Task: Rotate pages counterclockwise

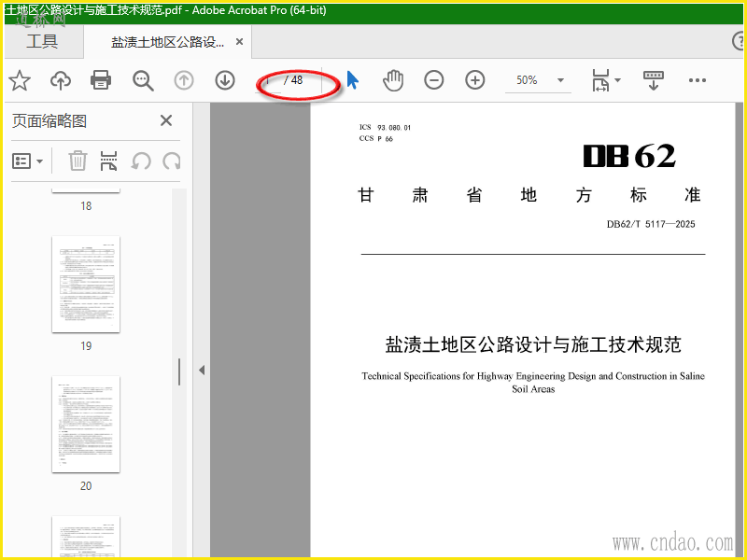Action: click(141, 161)
